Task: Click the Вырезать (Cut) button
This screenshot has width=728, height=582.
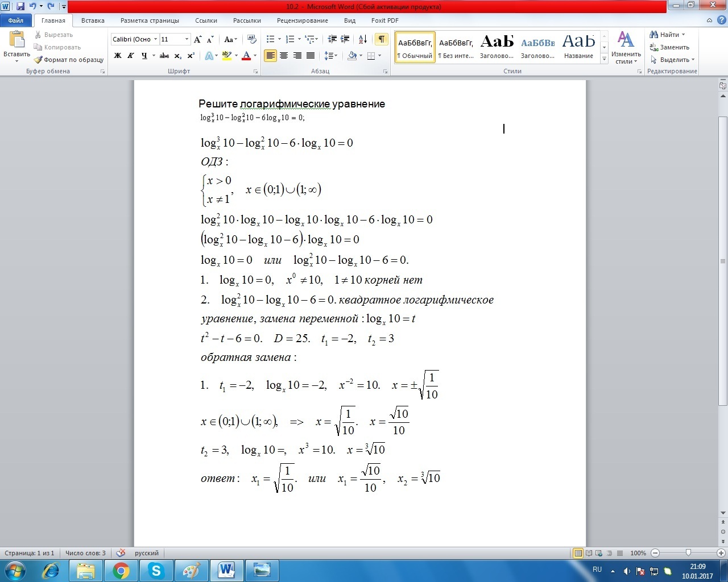Action: (x=53, y=35)
